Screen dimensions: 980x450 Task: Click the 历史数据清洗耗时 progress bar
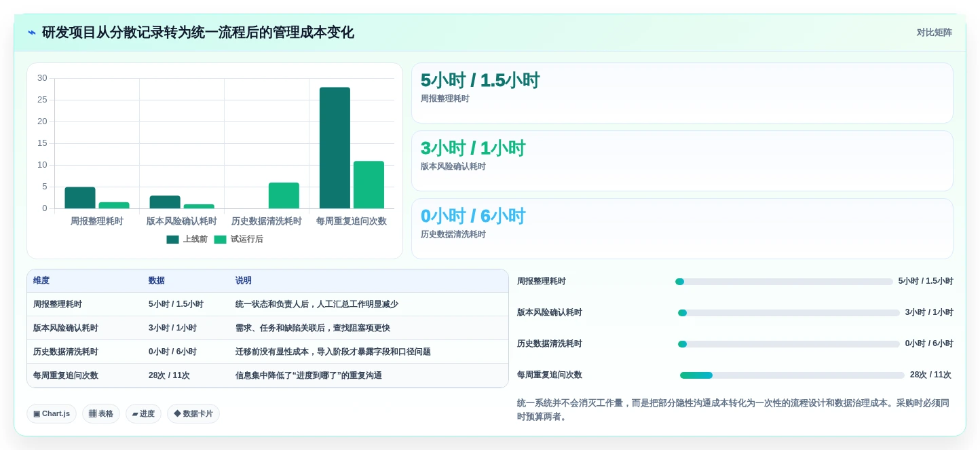click(789, 344)
